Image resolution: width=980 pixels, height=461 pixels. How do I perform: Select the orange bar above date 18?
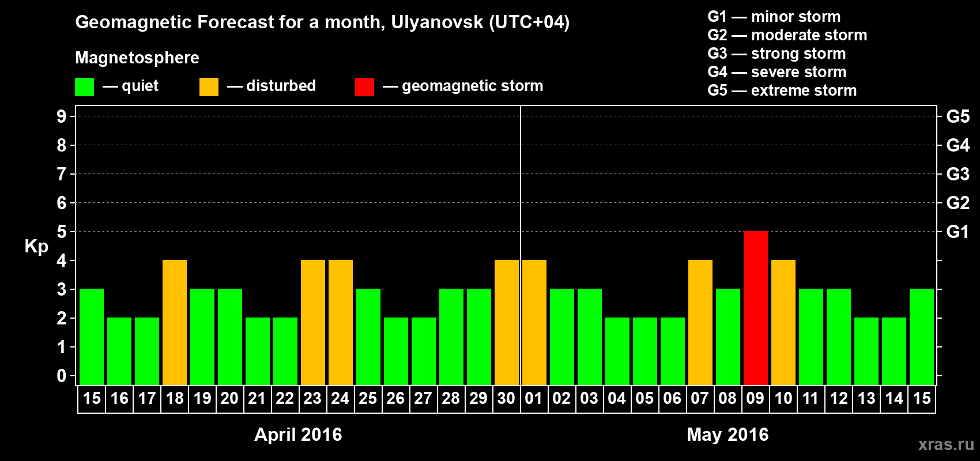175,322
